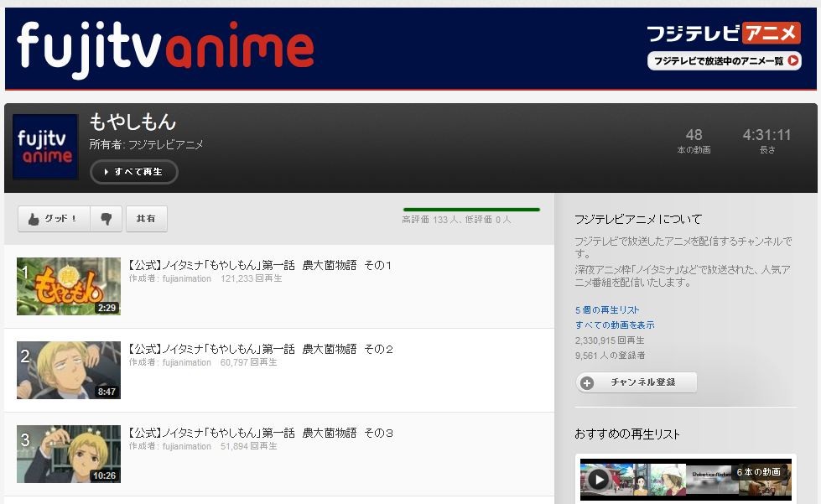Play all videos with すべて再生 button
Image resolution: width=821 pixels, height=504 pixels.
click(x=134, y=172)
